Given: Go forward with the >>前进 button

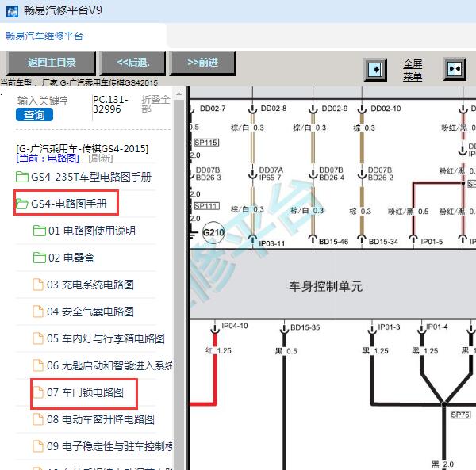Looking at the screenshot, I should [202, 63].
